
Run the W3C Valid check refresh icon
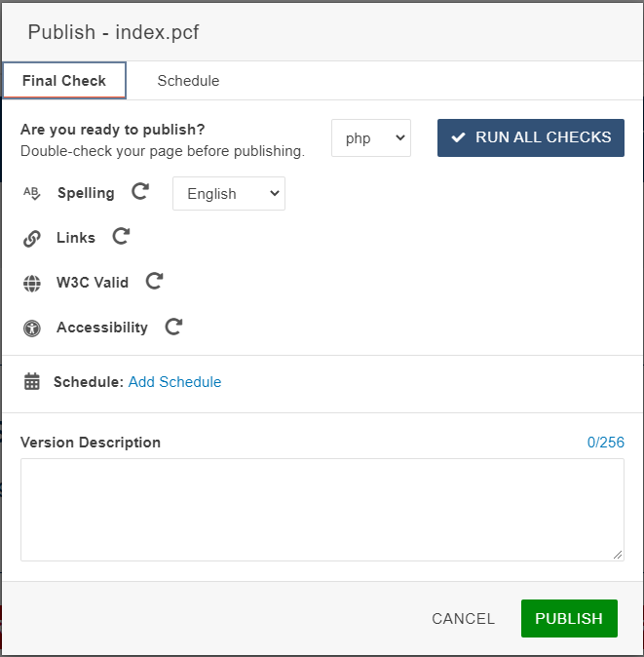click(154, 282)
